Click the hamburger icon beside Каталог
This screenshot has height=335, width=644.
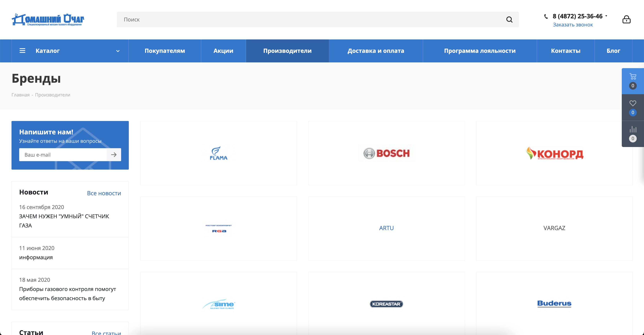pos(22,51)
